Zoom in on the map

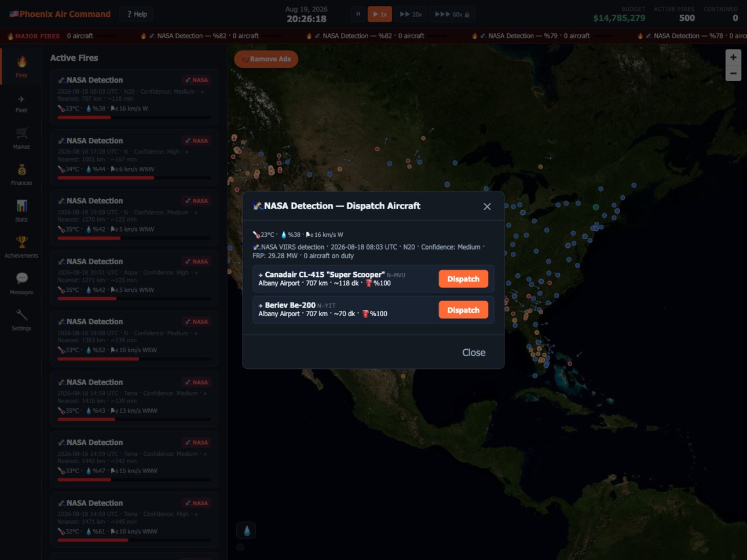point(733,57)
